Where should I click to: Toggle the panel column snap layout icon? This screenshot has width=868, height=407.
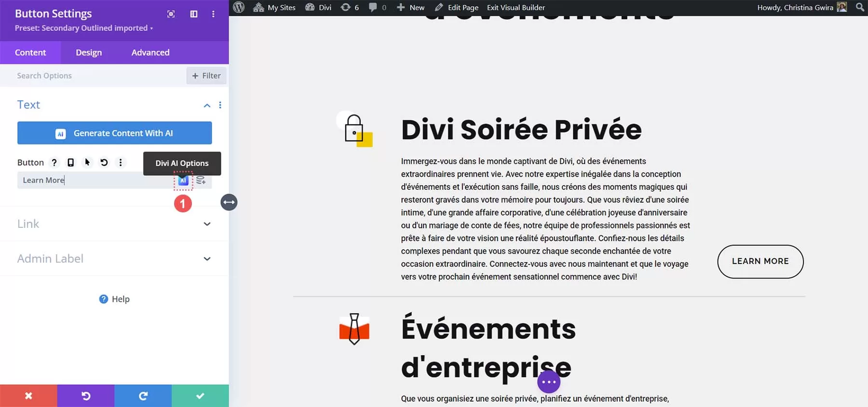[x=194, y=14]
